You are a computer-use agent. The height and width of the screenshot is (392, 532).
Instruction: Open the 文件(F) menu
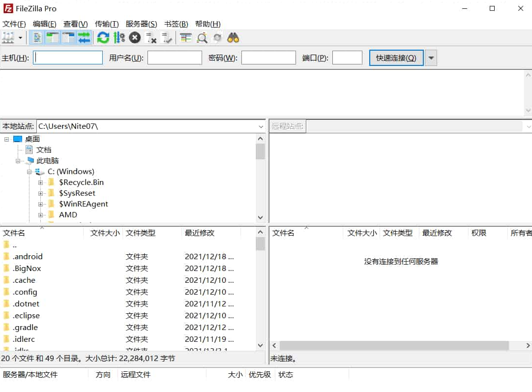(x=14, y=24)
